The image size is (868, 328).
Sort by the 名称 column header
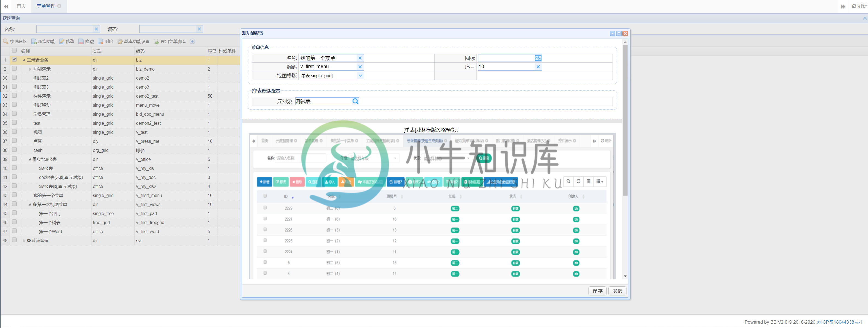point(55,51)
